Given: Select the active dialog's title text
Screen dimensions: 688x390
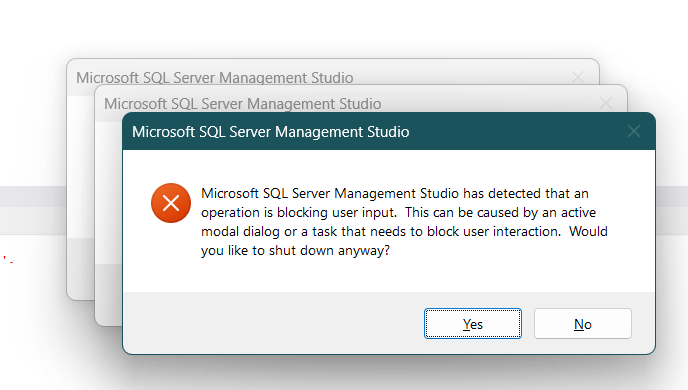Looking at the screenshot, I should point(271,132).
